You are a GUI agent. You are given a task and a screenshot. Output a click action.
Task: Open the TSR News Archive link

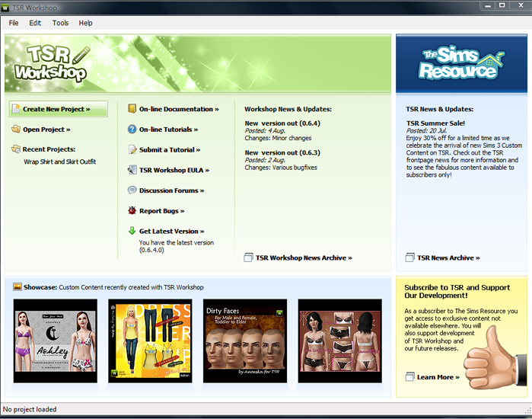click(448, 258)
